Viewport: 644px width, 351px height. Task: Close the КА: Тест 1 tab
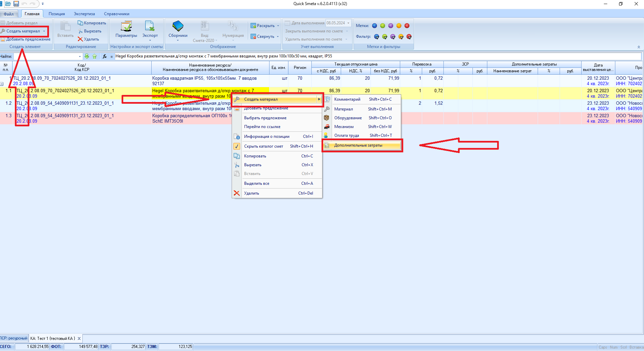[79, 339]
